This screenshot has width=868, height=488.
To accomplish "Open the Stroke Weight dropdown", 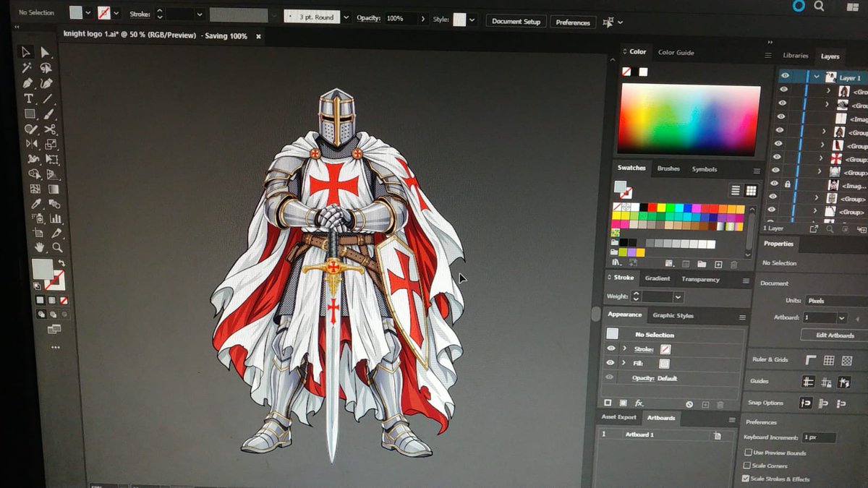I will pyautogui.click(x=678, y=297).
